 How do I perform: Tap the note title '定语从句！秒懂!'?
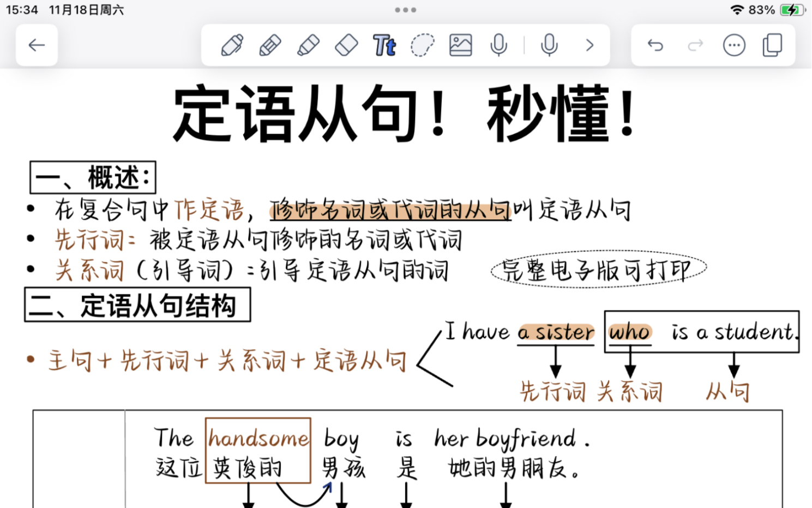[x=404, y=116]
